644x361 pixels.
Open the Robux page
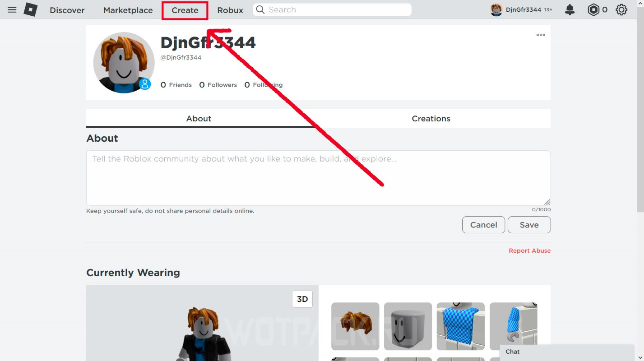(230, 10)
